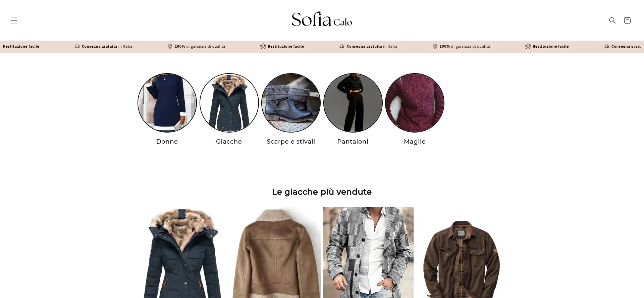Open the brown suede shearling jacket product
Image resolution: width=644 pixels, height=298 pixels.
(x=275, y=252)
